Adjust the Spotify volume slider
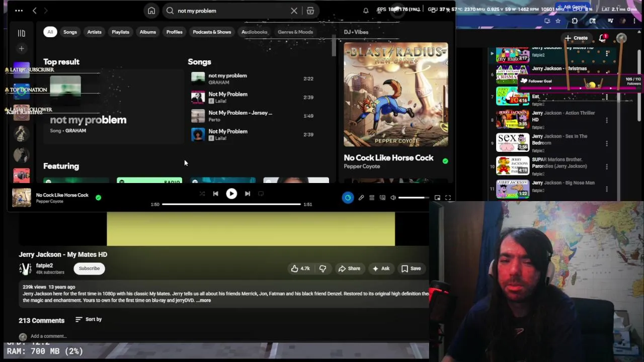The width and height of the screenshot is (644, 362). 414,198
